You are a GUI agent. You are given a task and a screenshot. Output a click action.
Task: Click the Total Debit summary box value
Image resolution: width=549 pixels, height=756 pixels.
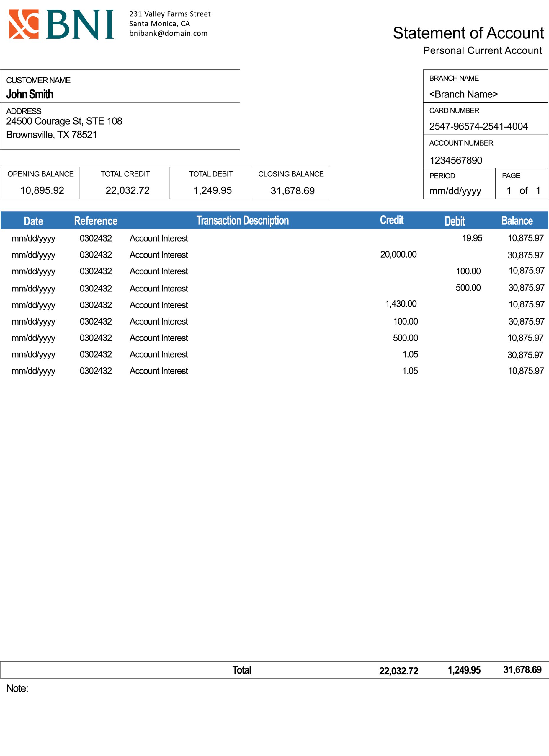tap(213, 190)
